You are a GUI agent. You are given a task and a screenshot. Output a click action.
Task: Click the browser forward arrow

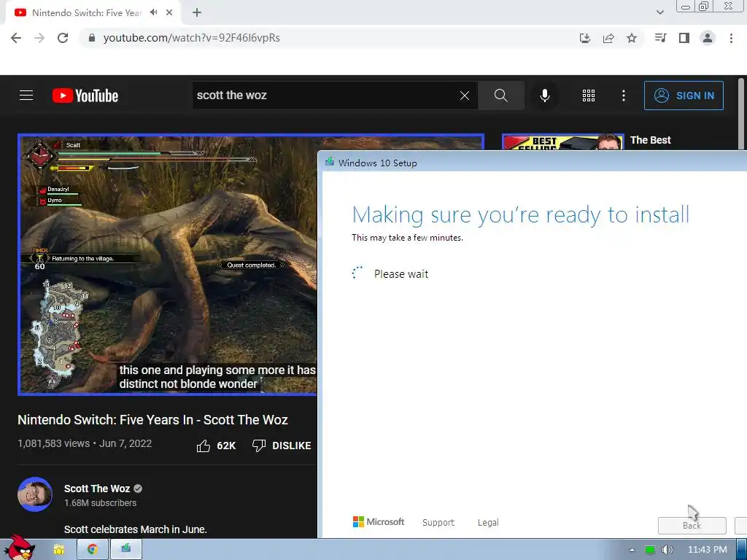(x=39, y=38)
